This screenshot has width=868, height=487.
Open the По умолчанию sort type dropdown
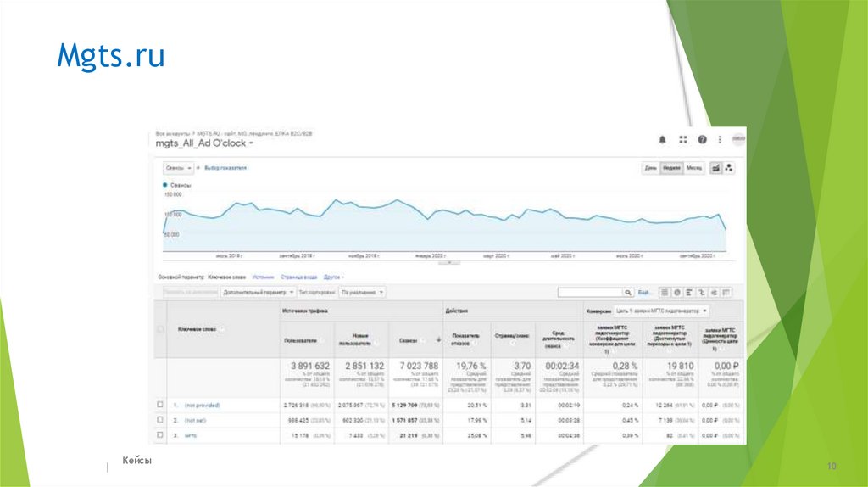point(362,292)
